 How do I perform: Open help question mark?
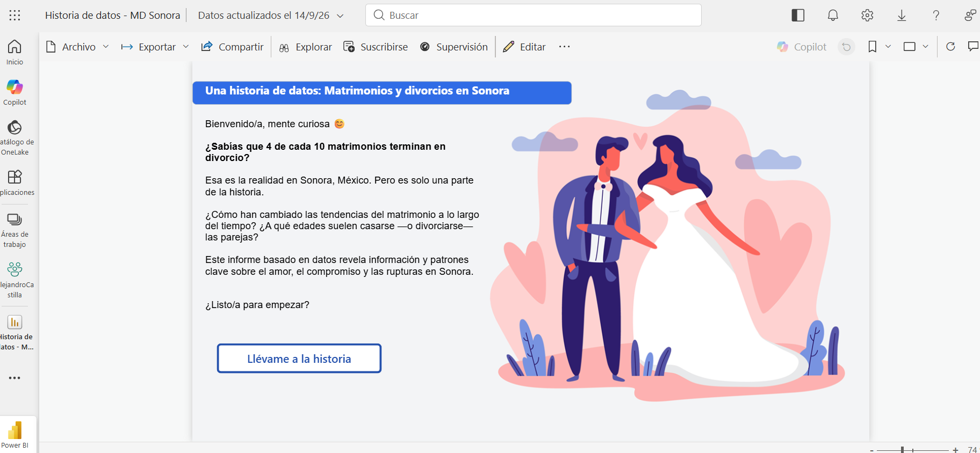pyautogui.click(x=936, y=15)
